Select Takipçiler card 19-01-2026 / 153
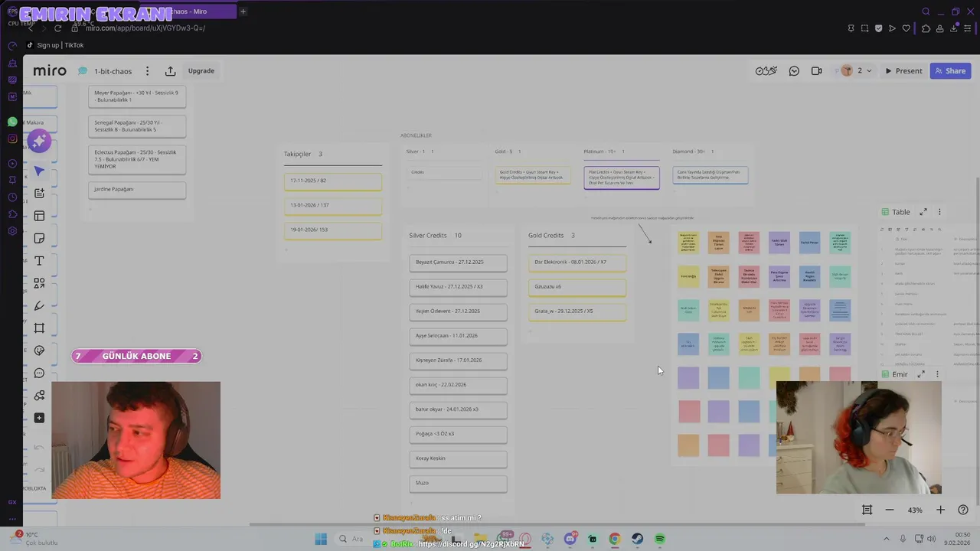Viewport: 980px width, 551px height. click(x=333, y=230)
